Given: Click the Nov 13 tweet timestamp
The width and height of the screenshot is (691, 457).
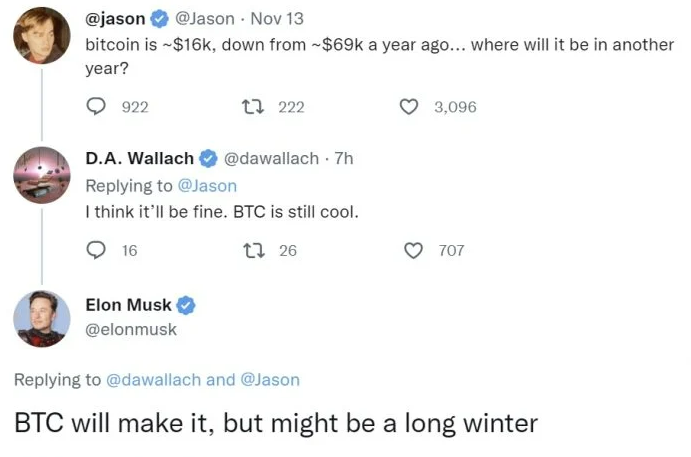Looking at the screenshot, I should [276, 18].
